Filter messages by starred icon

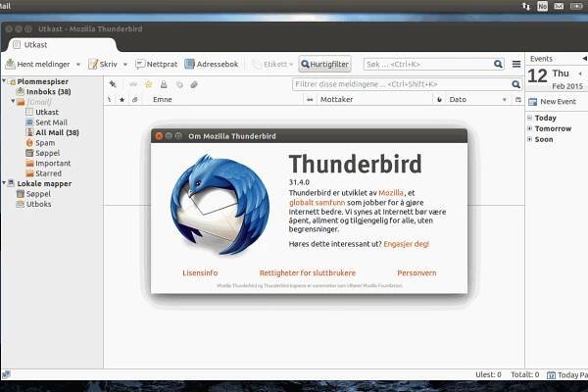[149, 84]
